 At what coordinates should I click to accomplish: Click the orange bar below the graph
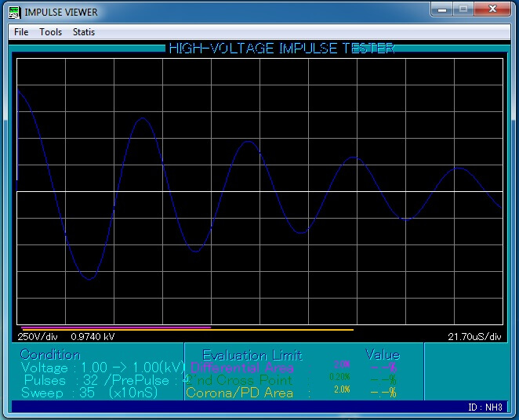tap(282, 330)
